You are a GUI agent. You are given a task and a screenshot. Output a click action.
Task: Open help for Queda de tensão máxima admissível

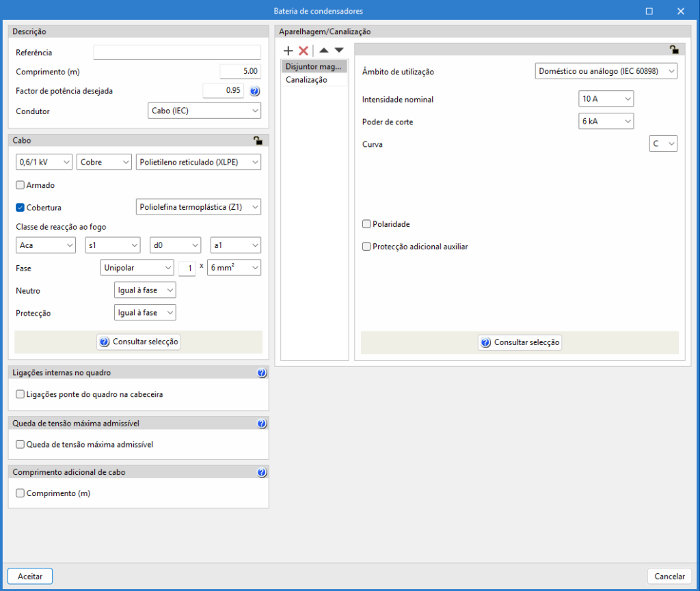pyautogui.click(x=262, y=424)
